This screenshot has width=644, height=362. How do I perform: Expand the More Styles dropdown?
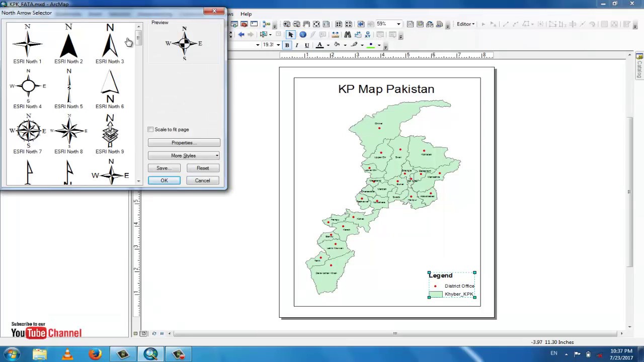(x=184, y=155)
